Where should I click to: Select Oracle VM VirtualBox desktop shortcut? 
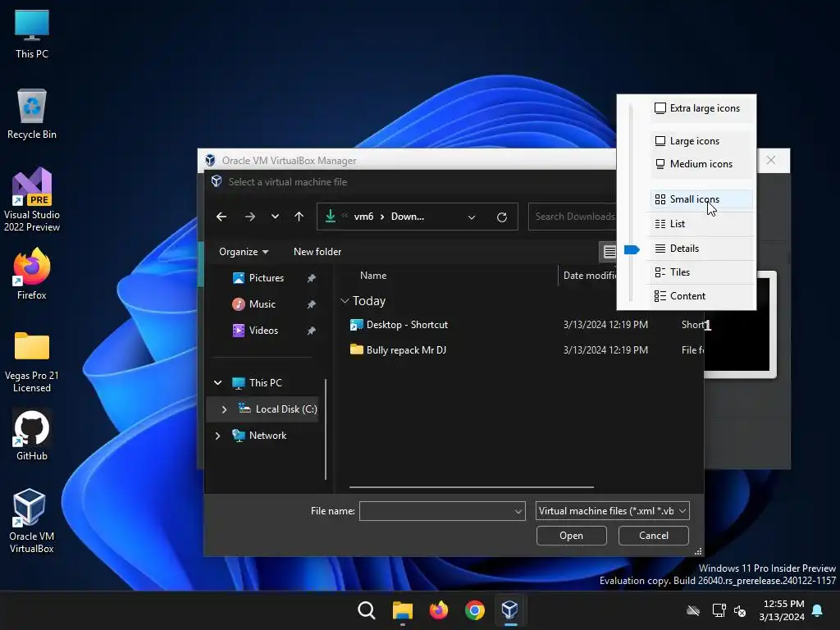click(32, 521)
